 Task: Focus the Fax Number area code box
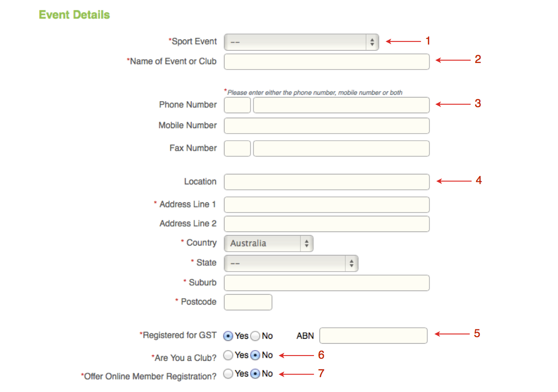tap(237, 148)
